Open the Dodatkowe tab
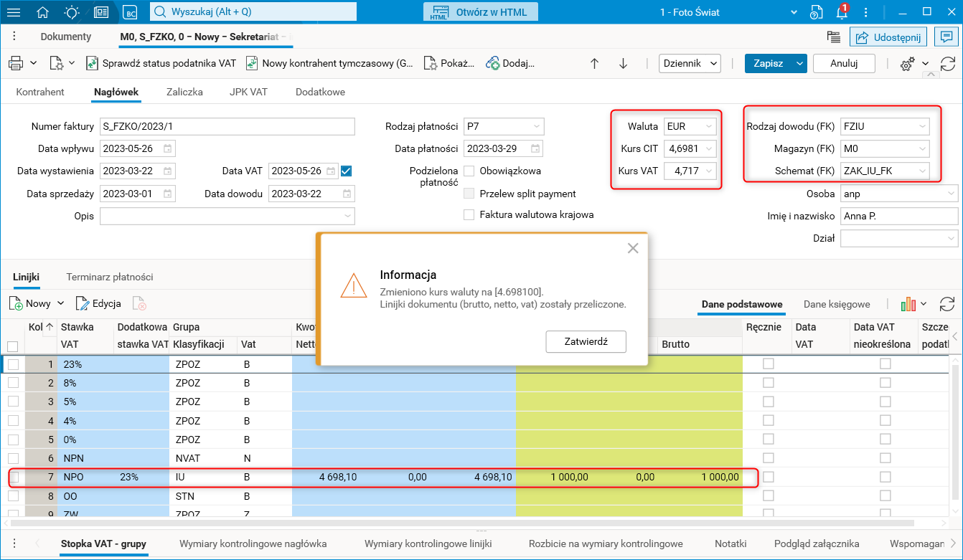This screenshot has width=963, height=560. coord(320,92)
